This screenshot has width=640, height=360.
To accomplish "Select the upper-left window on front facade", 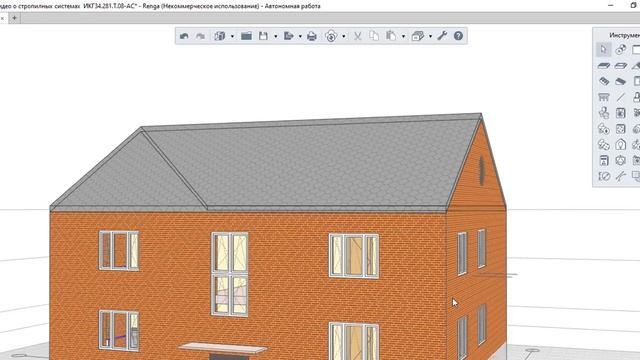I will tap(119, 250).
